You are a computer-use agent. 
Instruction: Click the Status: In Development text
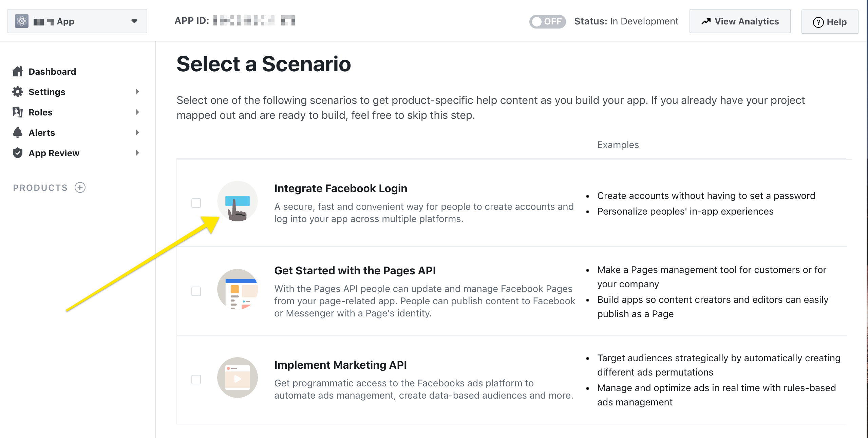click(x=626, y=21)
